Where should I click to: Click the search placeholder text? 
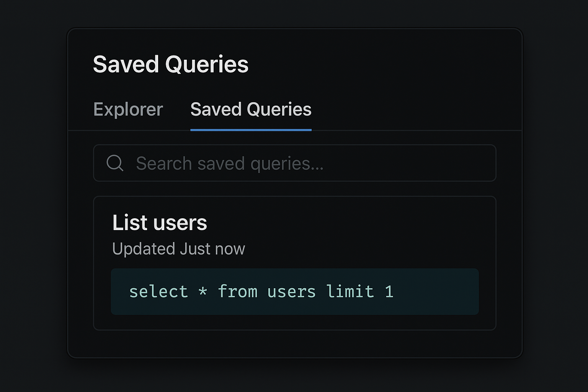[229, 163]
